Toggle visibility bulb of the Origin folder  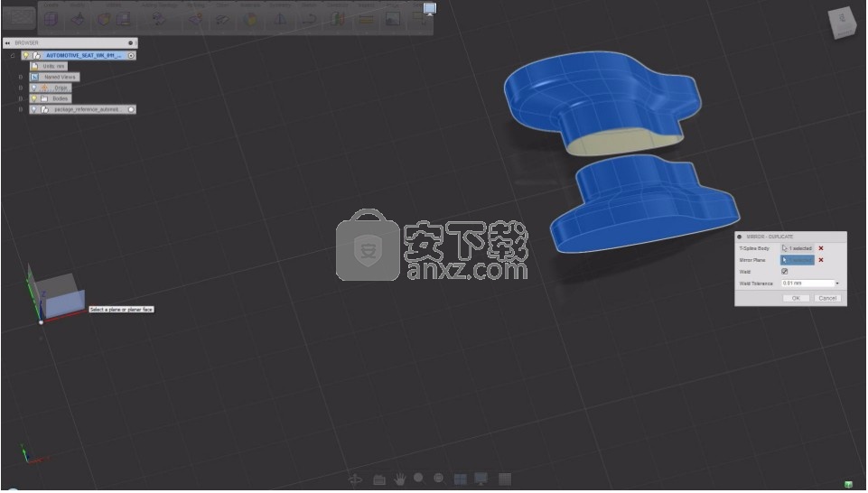click(33, 88)
